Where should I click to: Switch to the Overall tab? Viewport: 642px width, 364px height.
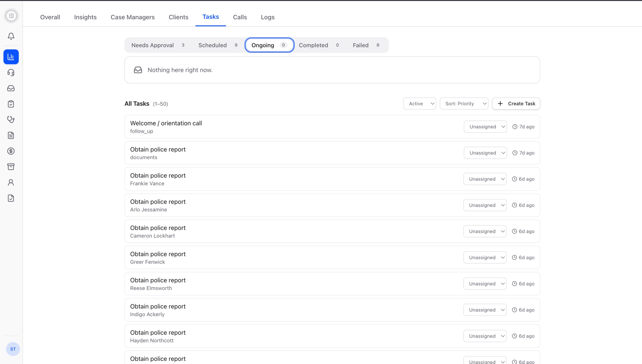(50, 17)
